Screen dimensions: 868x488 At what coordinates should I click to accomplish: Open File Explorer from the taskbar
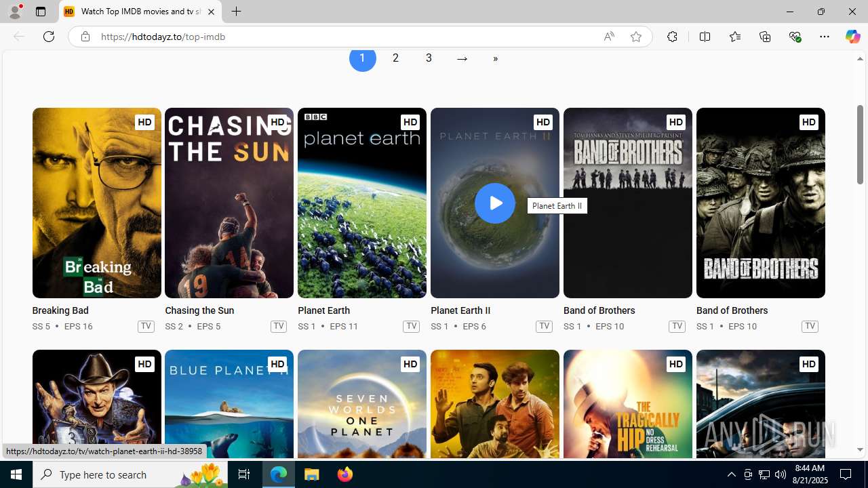(312, 474)
